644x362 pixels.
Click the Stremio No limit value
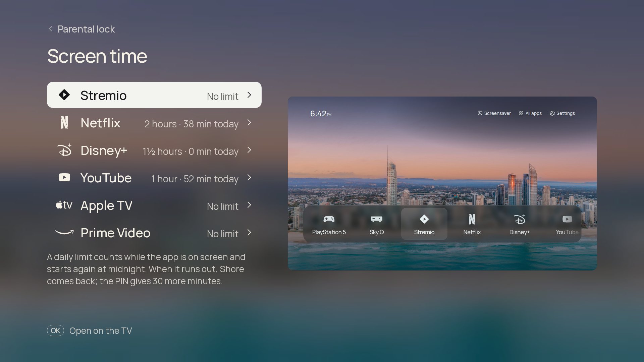222,97
